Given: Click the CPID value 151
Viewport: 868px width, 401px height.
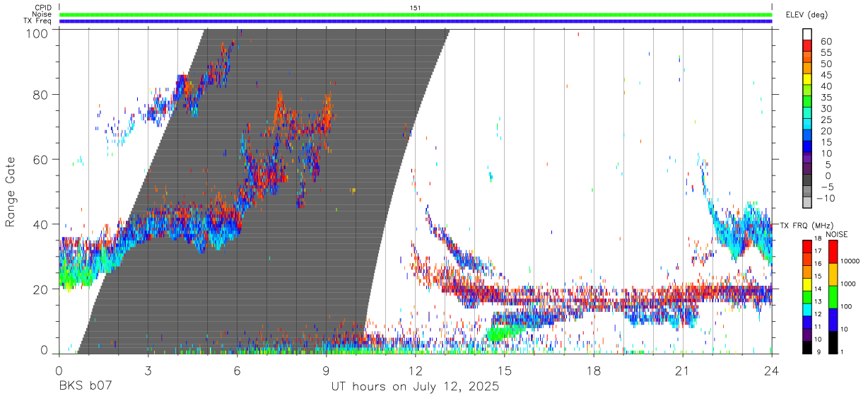Looking at the screenshot, I should (415, 8).
